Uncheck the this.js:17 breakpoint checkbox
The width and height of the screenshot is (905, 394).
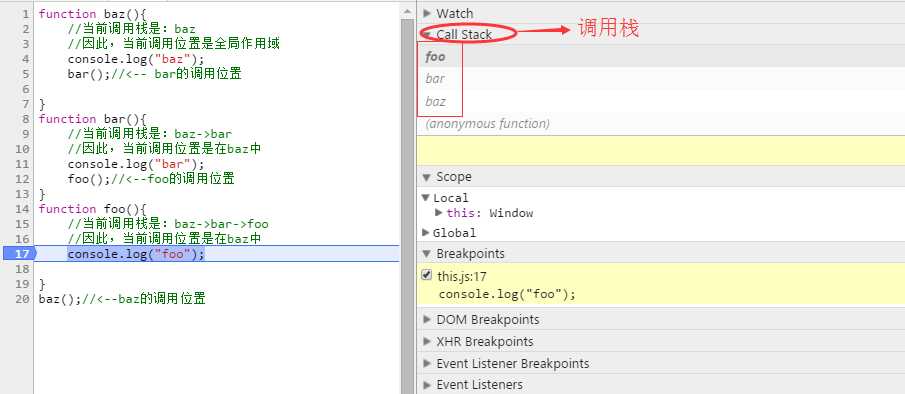click(x=427, y=275)
